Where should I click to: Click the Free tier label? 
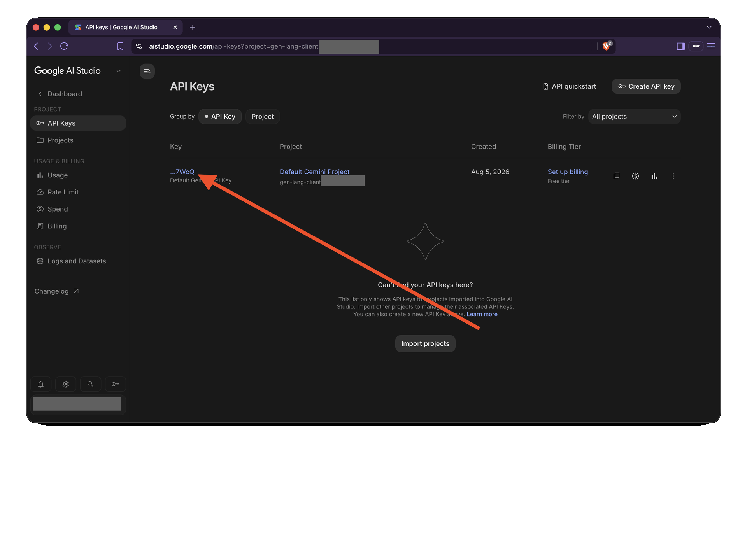(559, 181)
